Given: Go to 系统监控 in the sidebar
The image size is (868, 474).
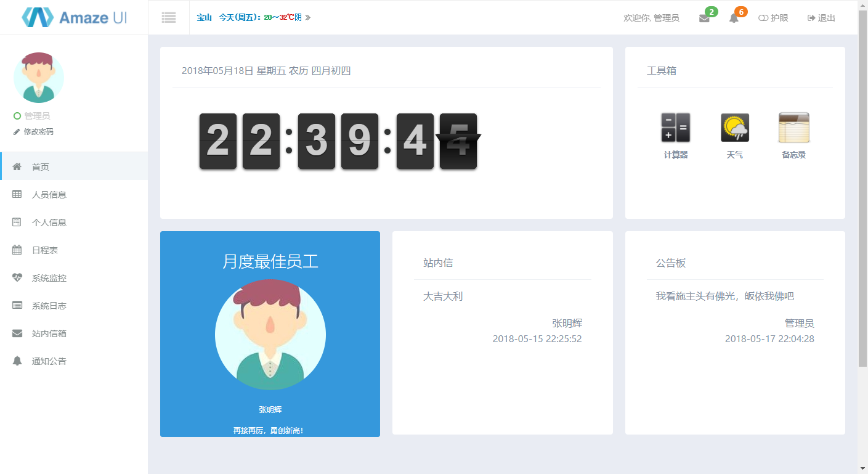Looking at the screenshot, I should tap(49, 278).
